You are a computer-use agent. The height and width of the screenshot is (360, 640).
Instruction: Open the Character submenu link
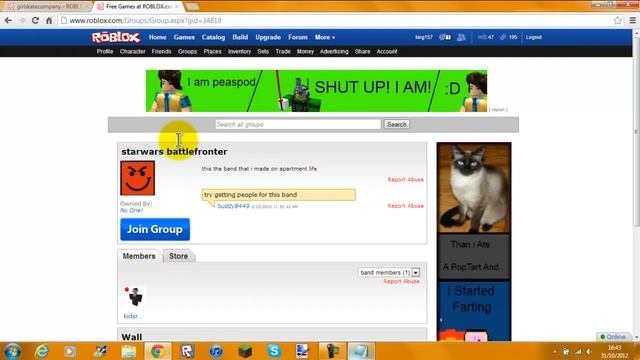coord(133,51)
